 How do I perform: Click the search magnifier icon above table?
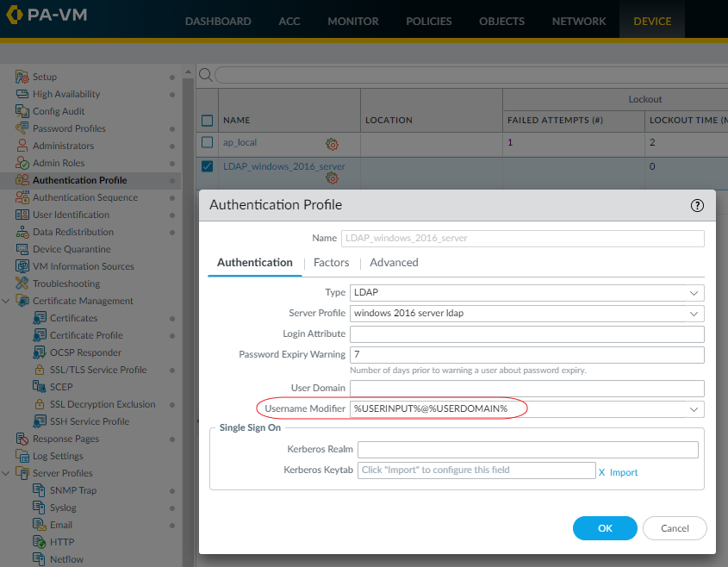[x=206, y=75]
